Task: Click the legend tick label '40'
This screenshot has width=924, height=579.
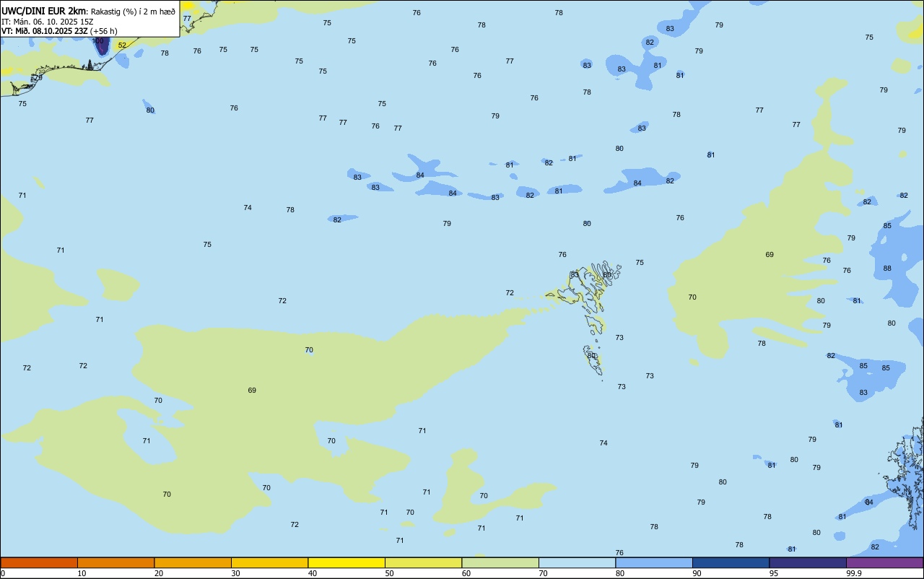Action: pyautogui.click(x=313, y=573)
